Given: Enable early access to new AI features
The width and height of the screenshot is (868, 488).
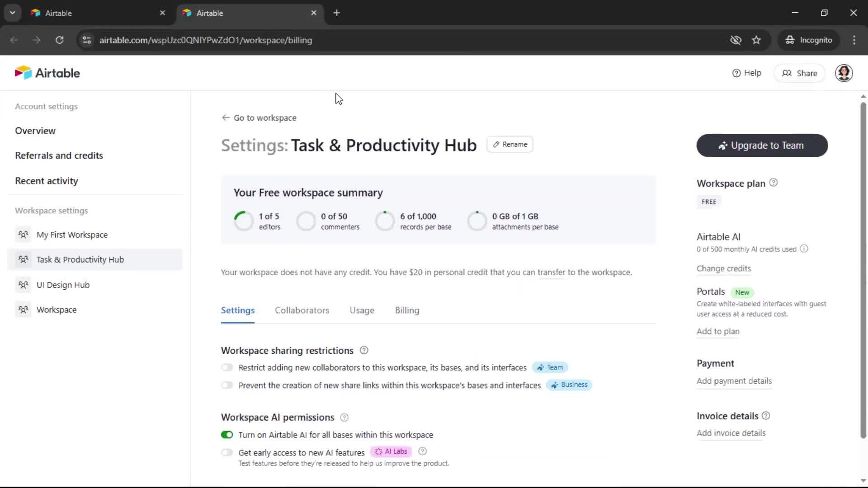Looking at the screenshot, I should (x=227, y=452).
